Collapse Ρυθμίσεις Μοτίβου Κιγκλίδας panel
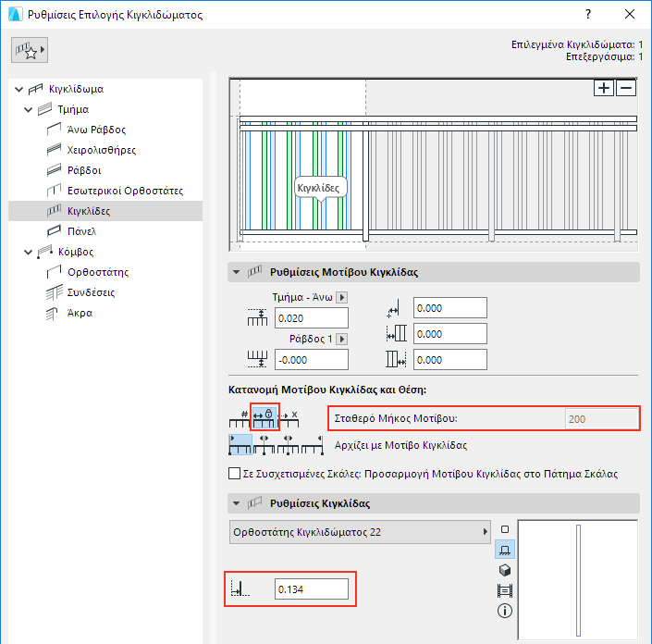Image resolution: width=652 pixels, height=644 pixels. pos(237,272)
